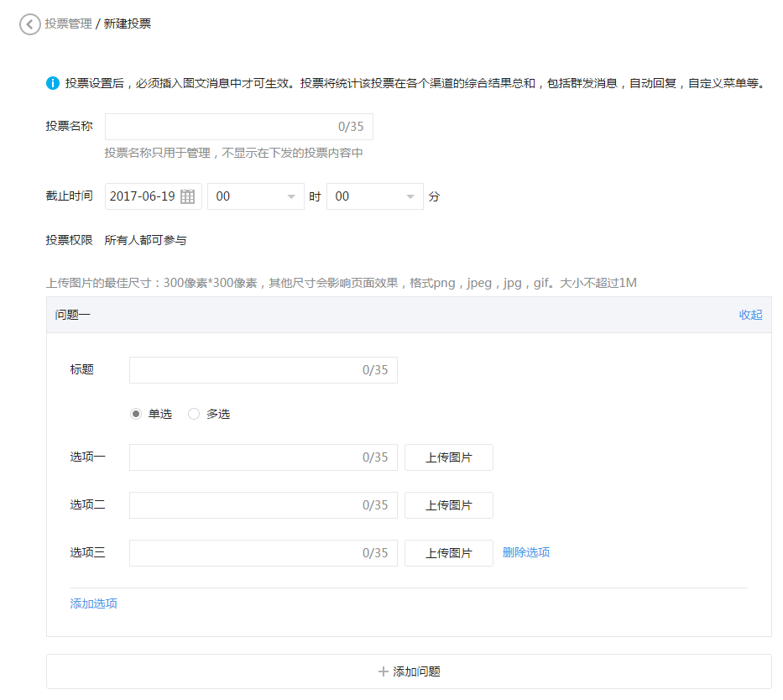Click 添加选项 link
This screenshot has width=783, height=700.
point(93,603)
